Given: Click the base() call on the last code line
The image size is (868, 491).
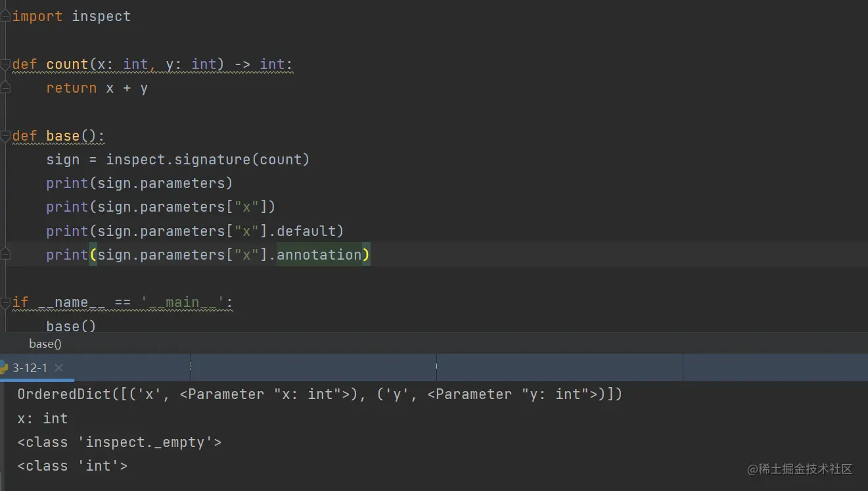Looking at the screenshot, I should pyautogui.click(x=71, y=326).
